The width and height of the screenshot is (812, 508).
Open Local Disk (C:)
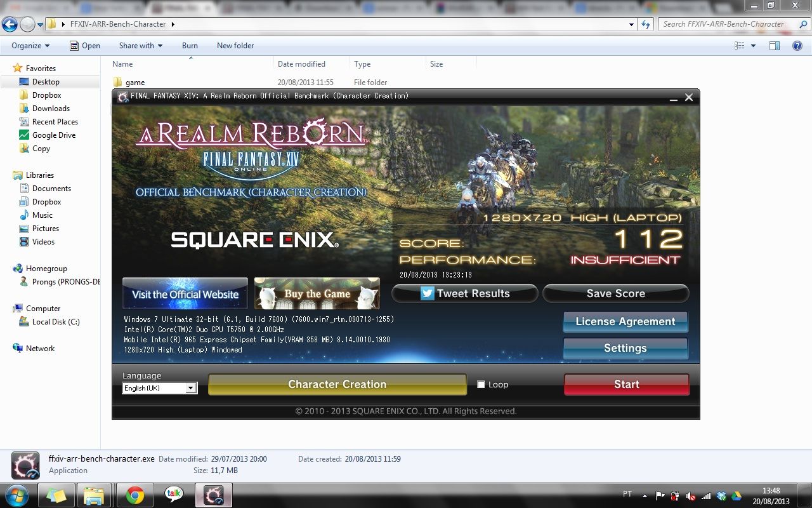coord(56,321)
